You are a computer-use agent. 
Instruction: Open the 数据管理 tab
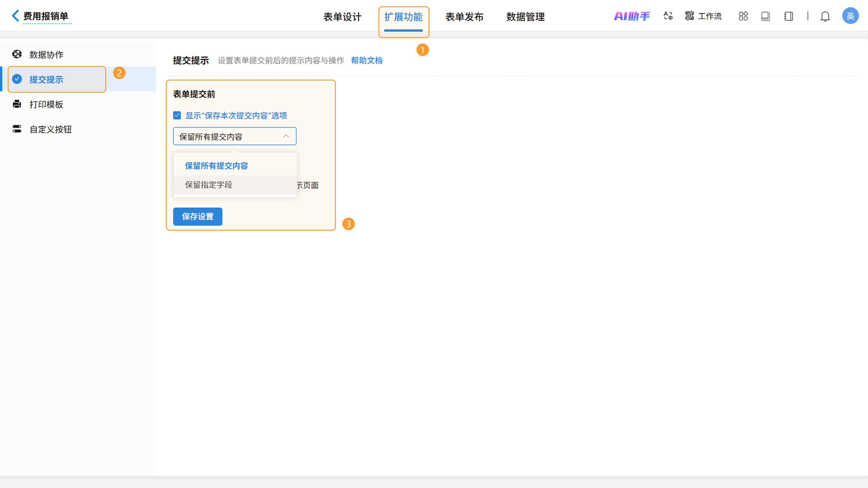click(525, 17)
